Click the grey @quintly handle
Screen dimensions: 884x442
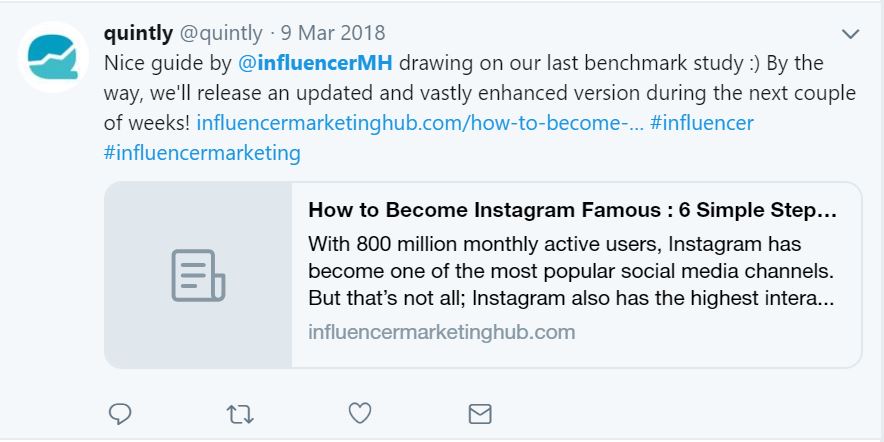coord(221,33)
